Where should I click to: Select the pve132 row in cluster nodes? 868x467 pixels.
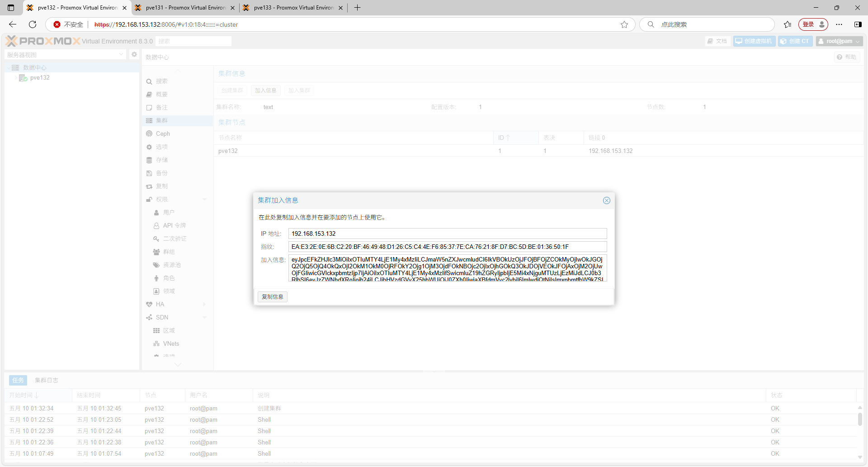(x=538, y=151)
